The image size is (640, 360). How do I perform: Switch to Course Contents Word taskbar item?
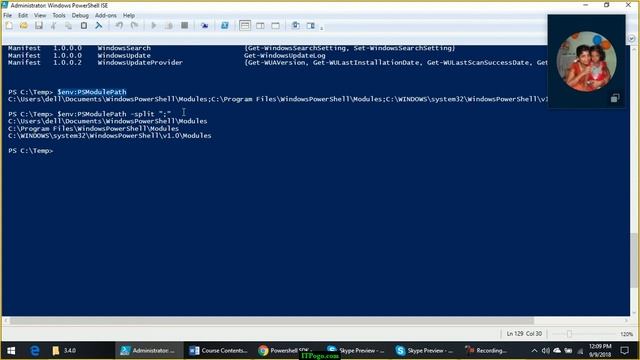[218, 351]
